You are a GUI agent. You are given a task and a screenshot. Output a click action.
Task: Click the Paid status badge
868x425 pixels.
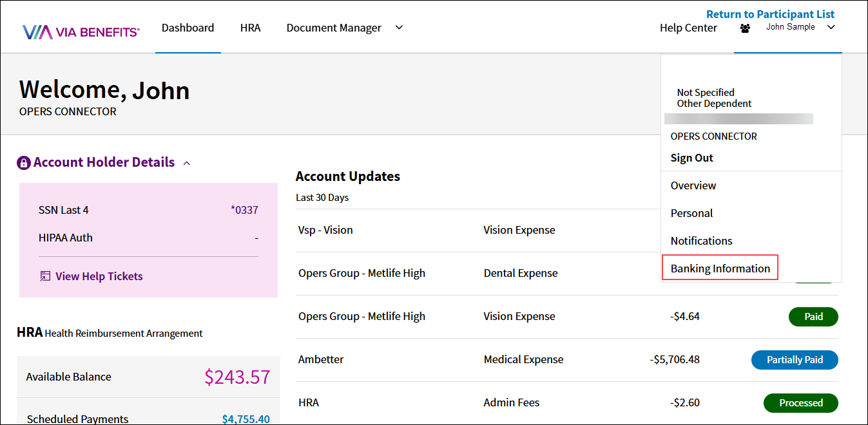(x=813, y=317)
